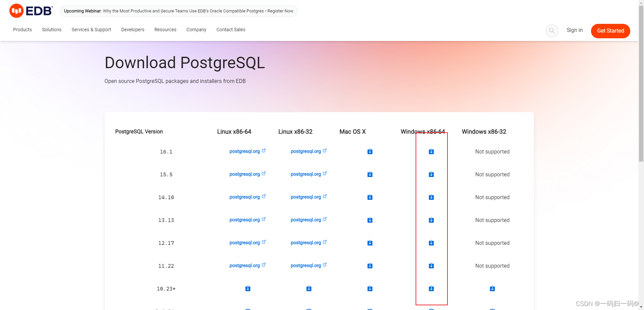Go to Contact Sales

tap(231, 30)
